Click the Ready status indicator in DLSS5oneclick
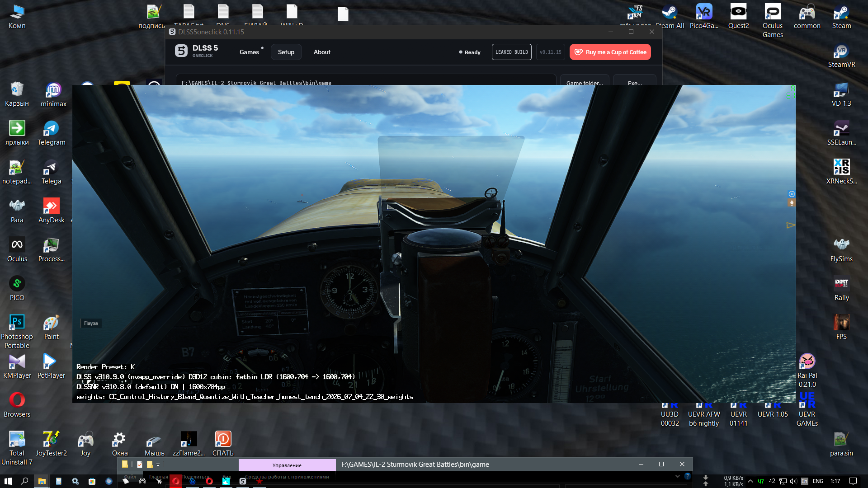The height and width of the screenshot is (488, 868). pos(470,52)
